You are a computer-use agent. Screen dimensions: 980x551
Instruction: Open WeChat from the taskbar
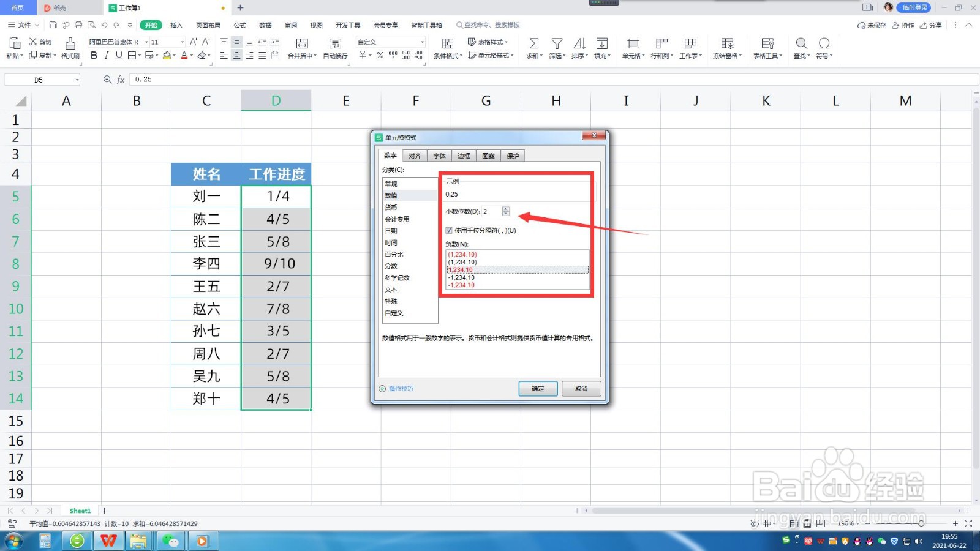pos(170,541)
